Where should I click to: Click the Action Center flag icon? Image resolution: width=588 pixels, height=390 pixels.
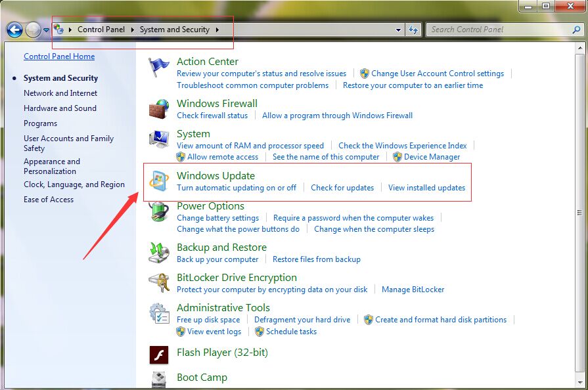click(158, 67)
